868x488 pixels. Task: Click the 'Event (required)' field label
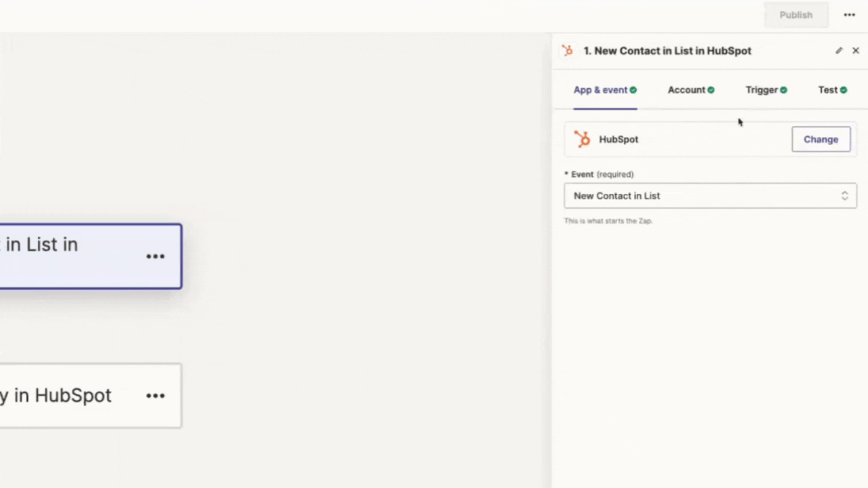click(x=599, y=174)
